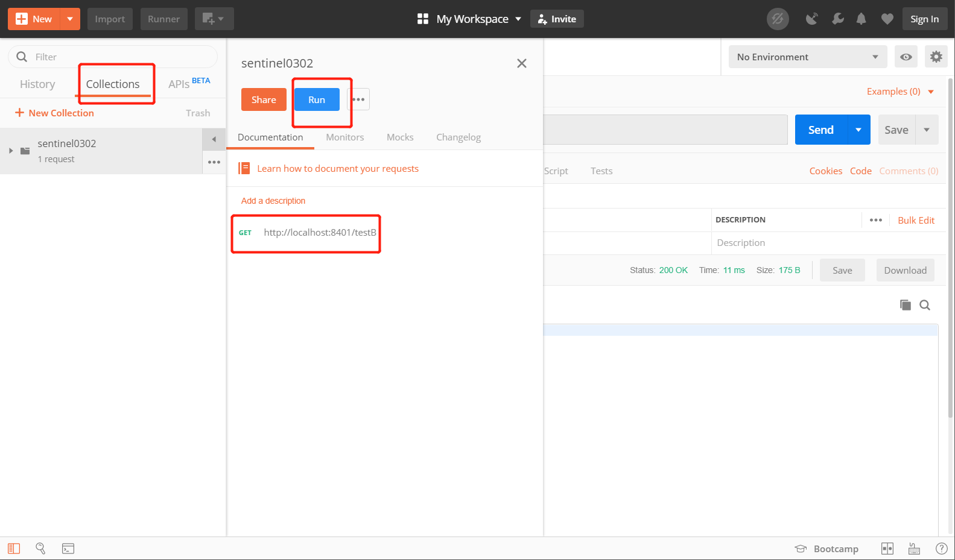955x560 pixels.
Task: Open the My Workspace switcher
Action: (469, 19)
